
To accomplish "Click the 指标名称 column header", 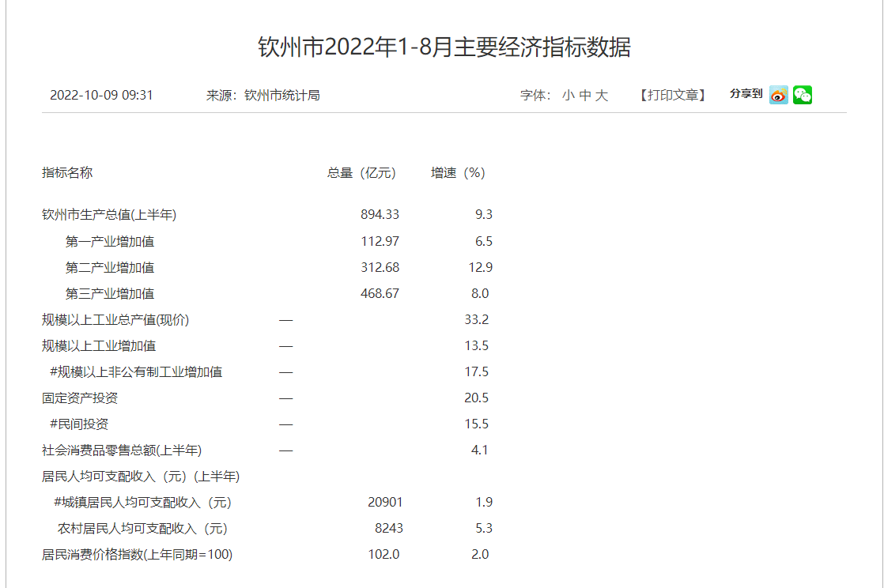I will click(67, 173).
